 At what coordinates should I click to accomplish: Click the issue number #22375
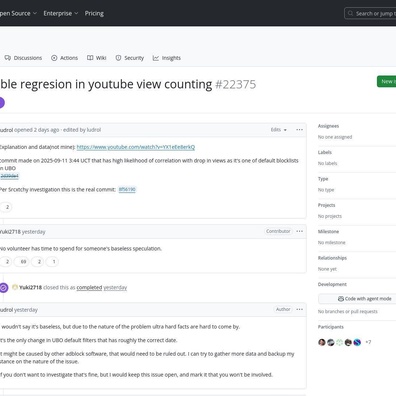pyautogui.click(x=236, y=84)
